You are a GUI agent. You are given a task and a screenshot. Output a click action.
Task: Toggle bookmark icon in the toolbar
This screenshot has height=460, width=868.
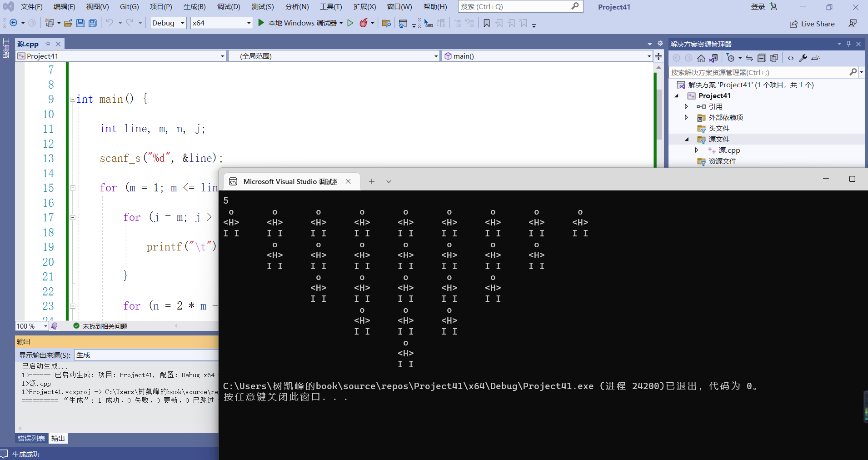487,23
